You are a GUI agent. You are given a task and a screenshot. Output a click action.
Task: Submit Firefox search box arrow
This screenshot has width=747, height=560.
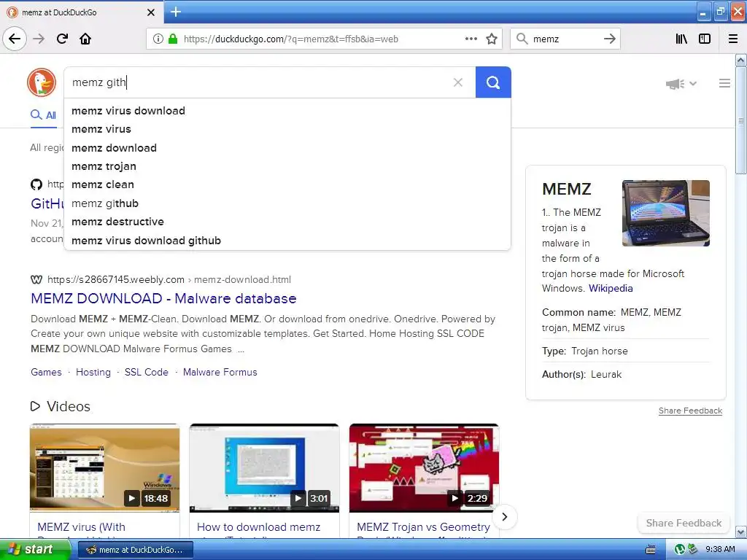coord(610,39)
